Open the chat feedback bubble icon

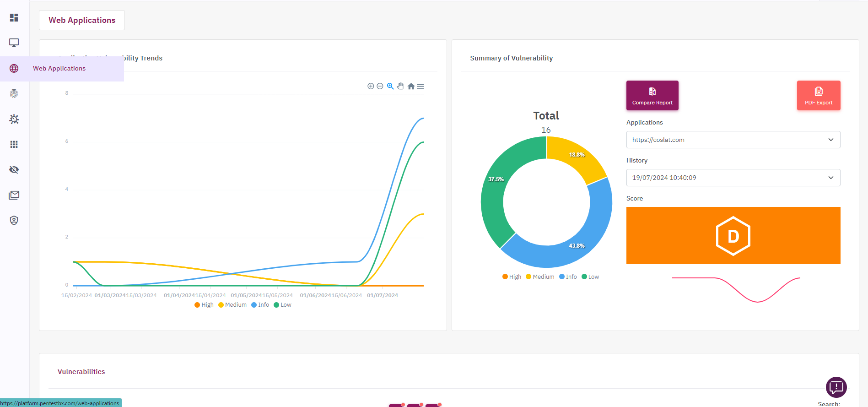coord(836,387)
